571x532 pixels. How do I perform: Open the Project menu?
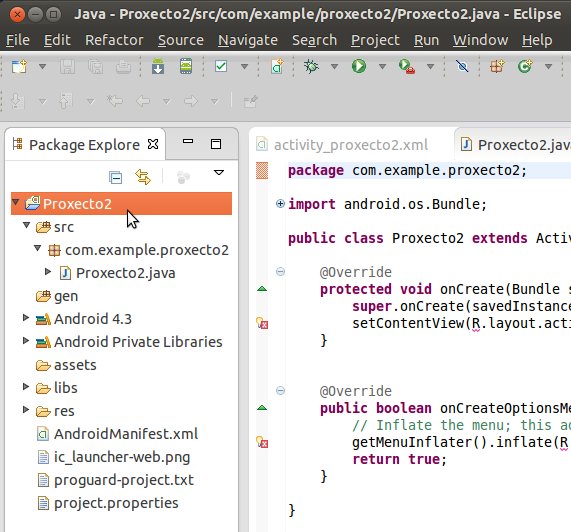point(375,40)
